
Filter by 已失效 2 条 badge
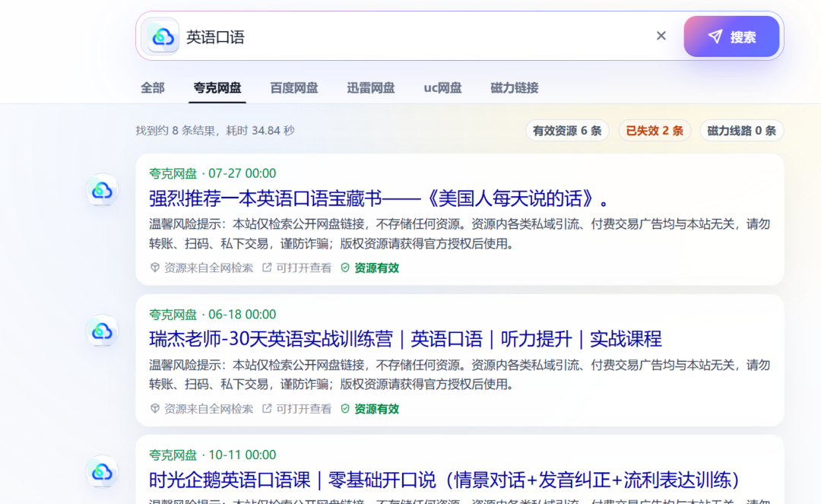(655, 131)
